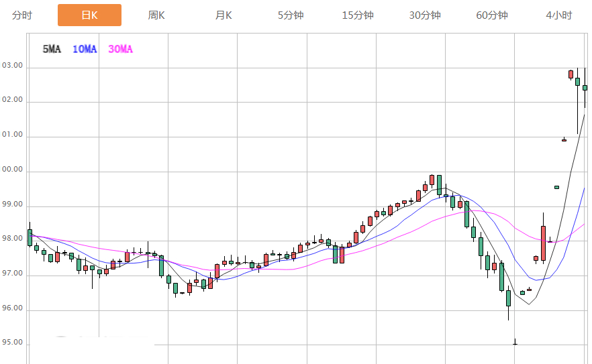The image size is (592, 364).
Task: Click the 5MA legend label
Action: pyautogui.click(x=52, y=49)
